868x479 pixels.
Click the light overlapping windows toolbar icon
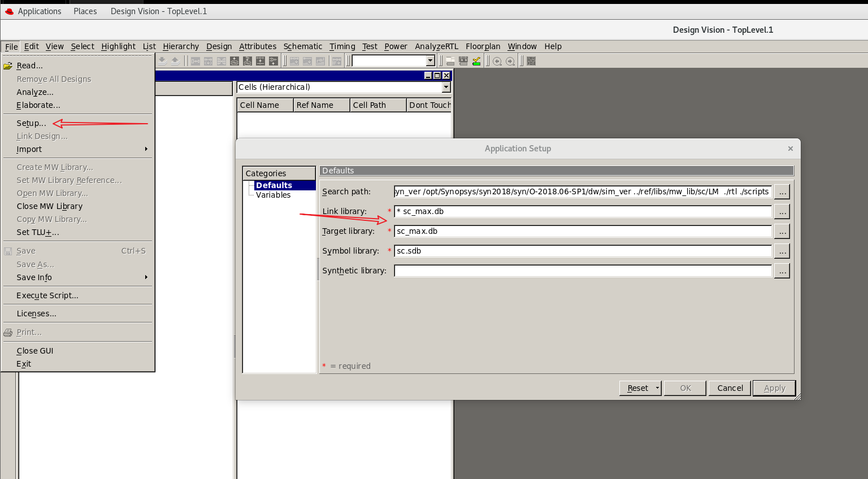450,61
